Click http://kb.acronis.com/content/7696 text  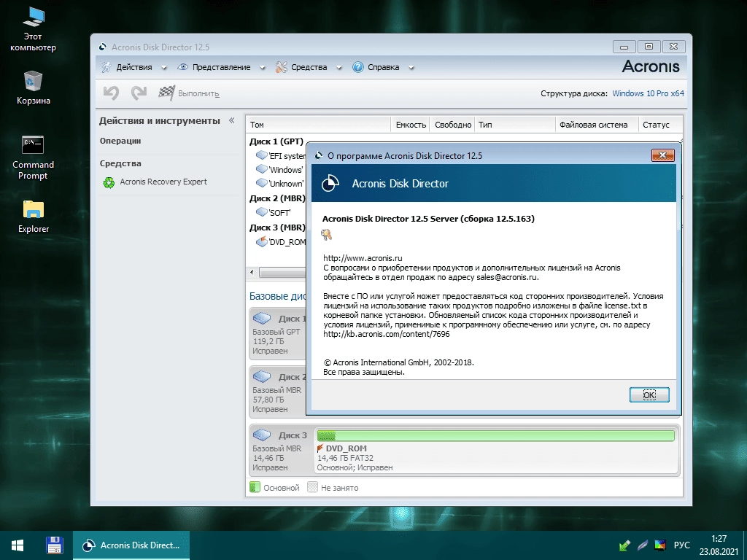click(387, 334)
